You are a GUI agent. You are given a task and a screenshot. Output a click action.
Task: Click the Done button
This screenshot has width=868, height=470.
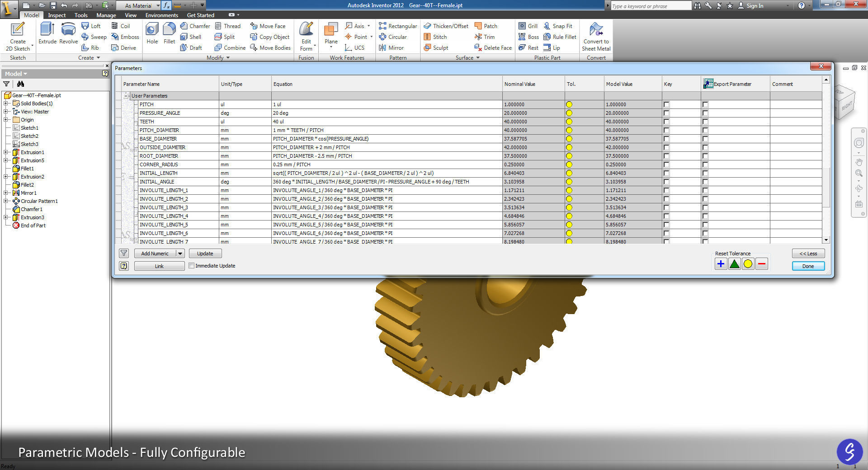tap(808, 266)
